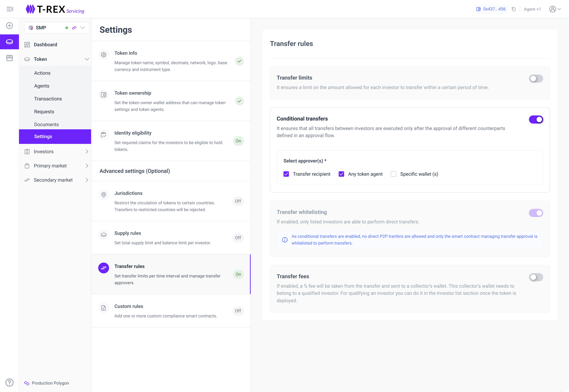Click the Secondary market arrows icon

(27, 180)
